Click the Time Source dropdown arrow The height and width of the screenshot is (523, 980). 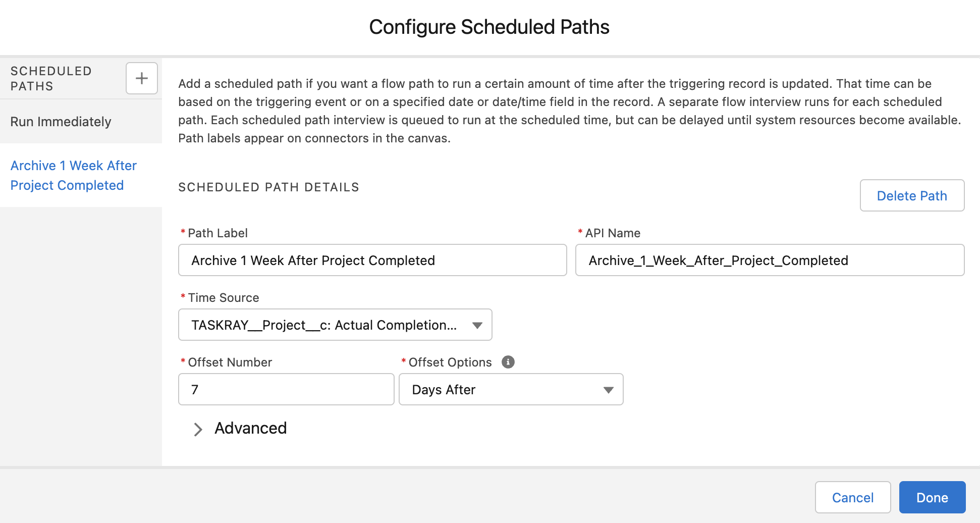click(476, 325)
